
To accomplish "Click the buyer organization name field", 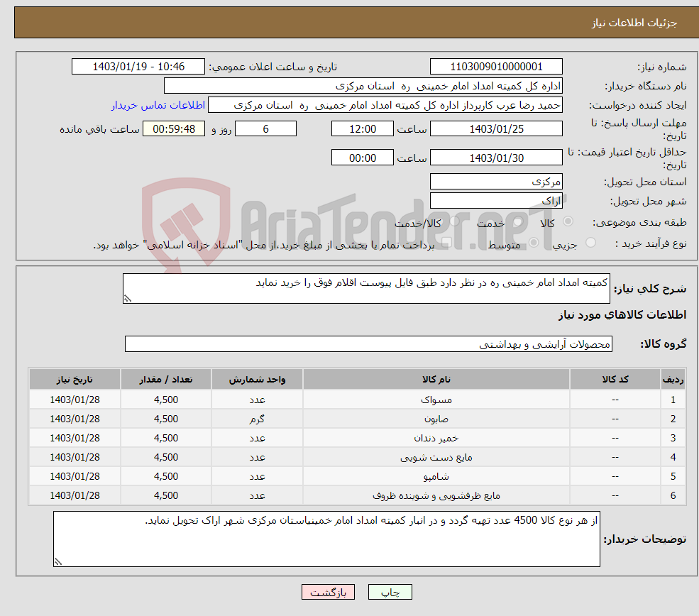I will pos(363,86).
